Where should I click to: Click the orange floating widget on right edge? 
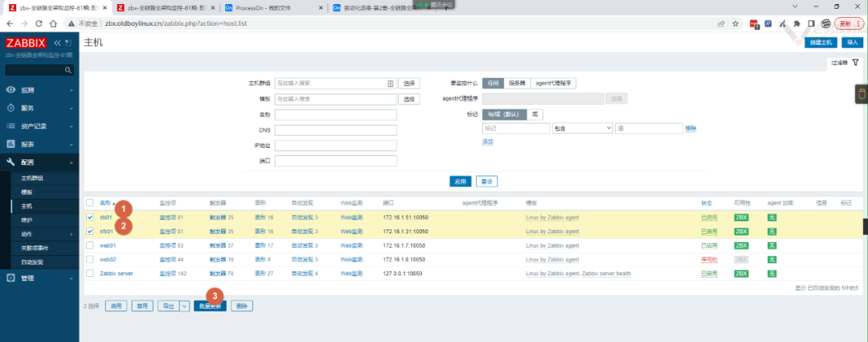(x=861, y=94)
